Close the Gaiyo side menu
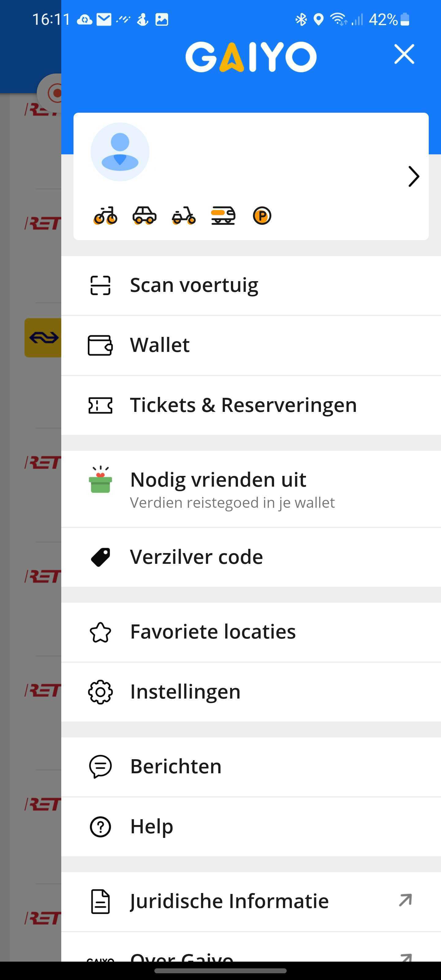 pos(404,54)
